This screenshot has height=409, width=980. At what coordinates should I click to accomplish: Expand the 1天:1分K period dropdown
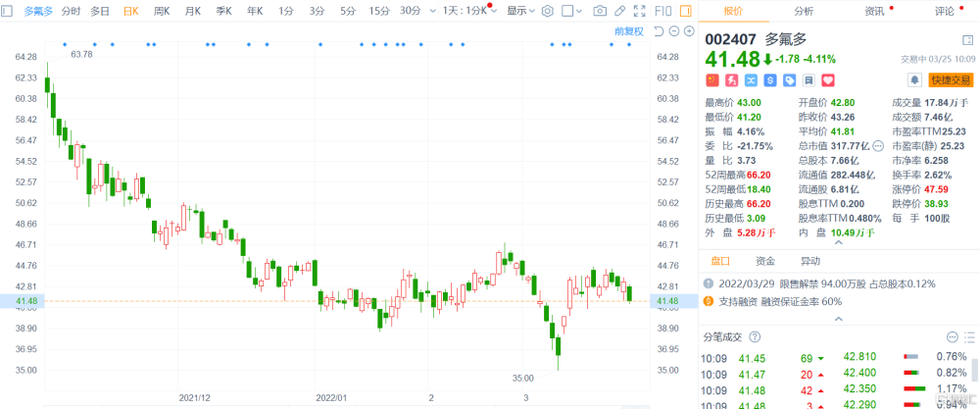pos(469,11)
